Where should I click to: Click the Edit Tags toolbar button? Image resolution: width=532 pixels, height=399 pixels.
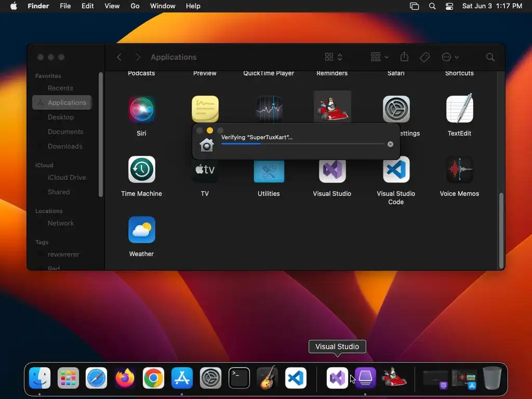(x=424, y=57)
